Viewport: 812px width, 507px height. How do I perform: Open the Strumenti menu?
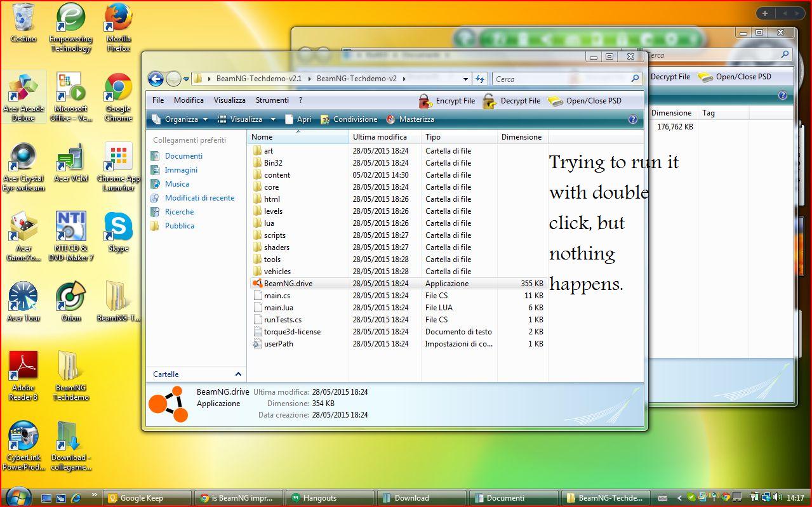tap(272, 100)
